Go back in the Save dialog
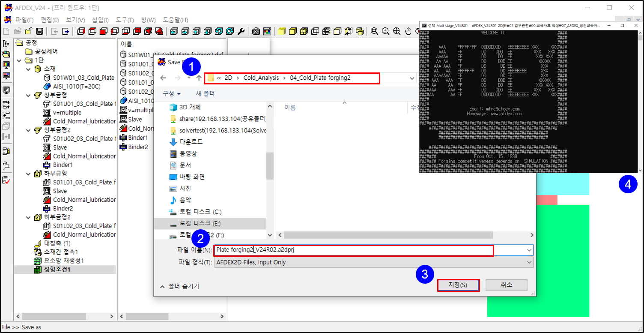Screen dimensions: 644x333 click(x=163, y=78)
